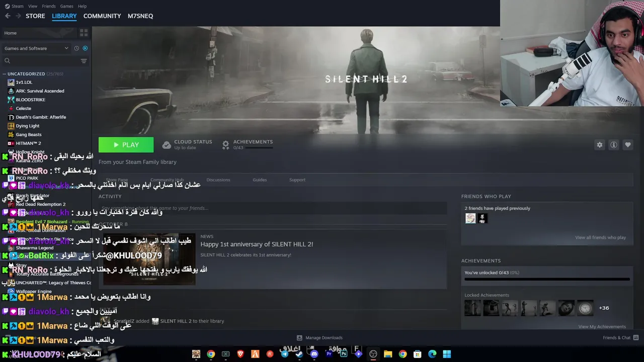Open the M7SNEQ profile tab
The width and height of the screenshot is (644, 362).
[140, 16]
